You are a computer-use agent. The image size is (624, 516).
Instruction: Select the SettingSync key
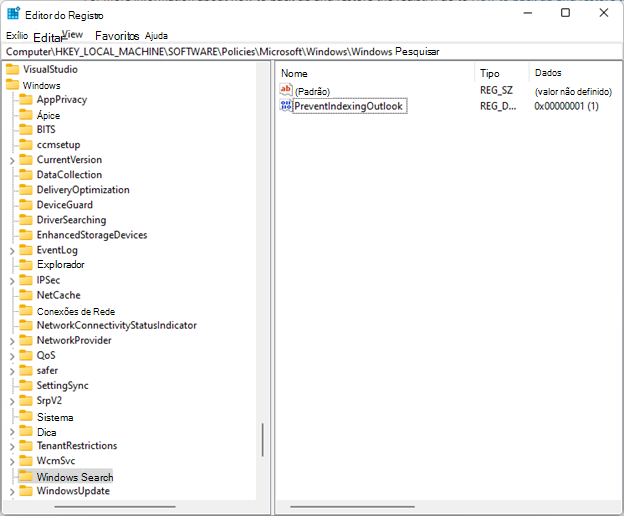62,386
